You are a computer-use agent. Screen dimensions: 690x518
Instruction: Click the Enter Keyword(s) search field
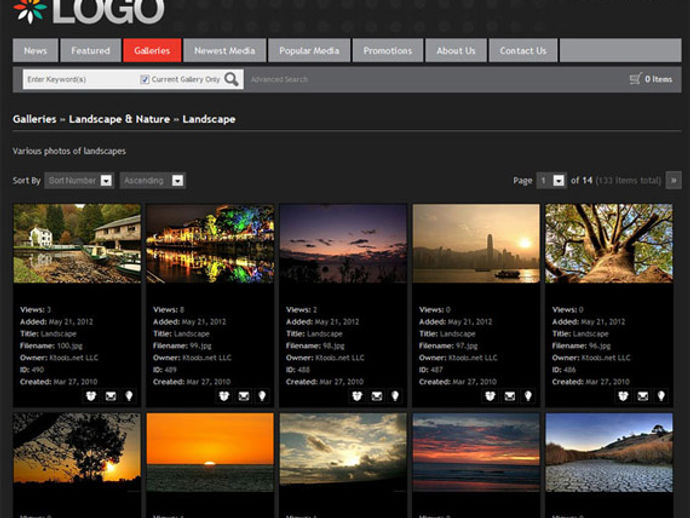81,79
